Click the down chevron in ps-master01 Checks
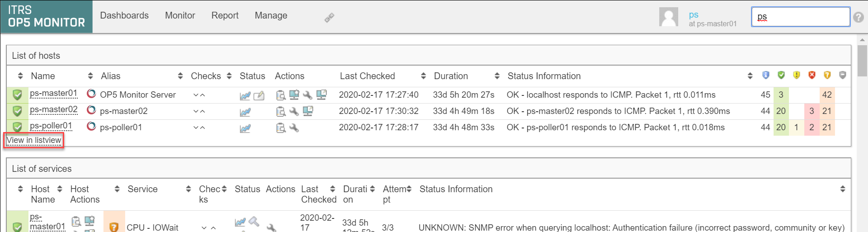Screen dimensions: 868x232 (x=196, y=95)
